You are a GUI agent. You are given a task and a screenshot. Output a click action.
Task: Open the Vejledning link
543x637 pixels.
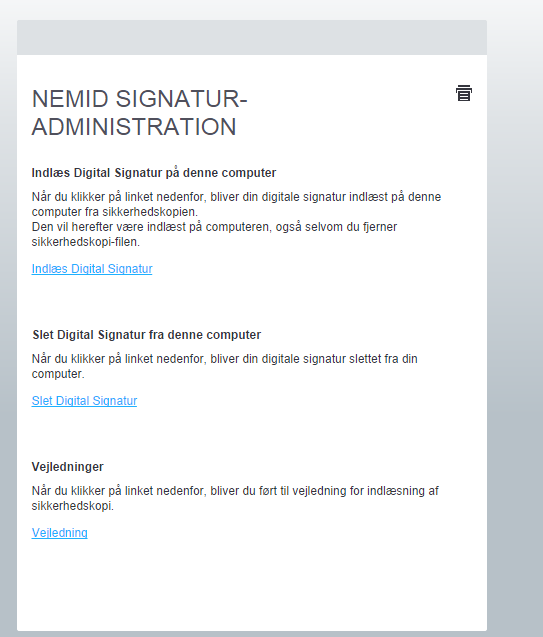click(x=59, y=533)
